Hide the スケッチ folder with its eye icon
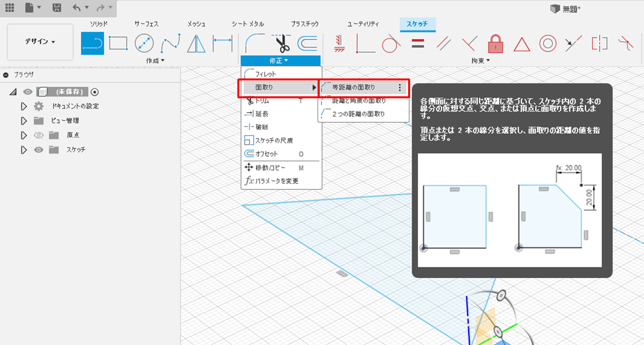The width and height of the screenshot is (644, 345). click(39, 149)
